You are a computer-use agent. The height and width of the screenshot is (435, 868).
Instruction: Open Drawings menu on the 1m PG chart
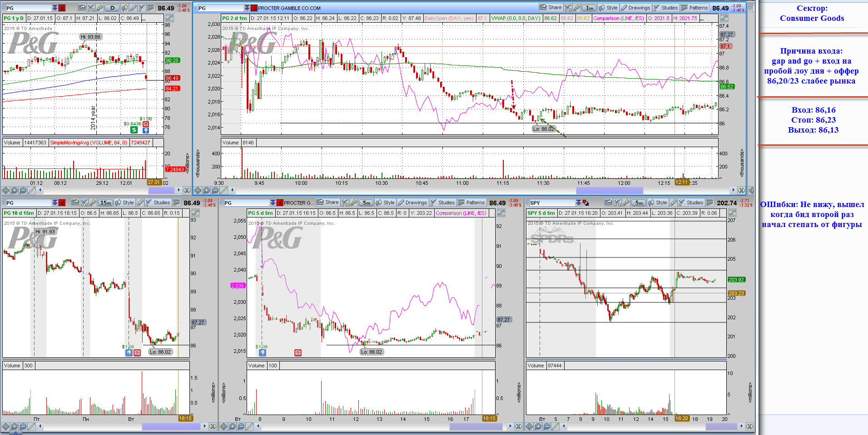pyautogui.click(x=635, y=8)
